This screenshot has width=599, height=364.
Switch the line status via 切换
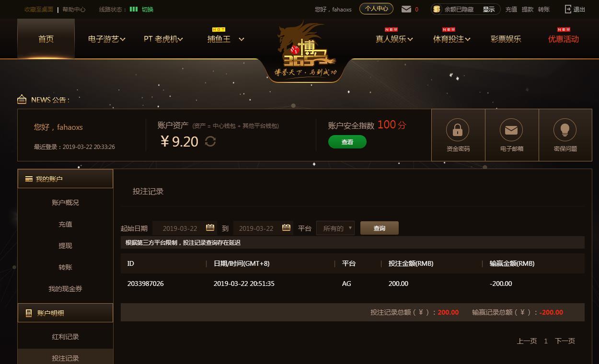148,9
